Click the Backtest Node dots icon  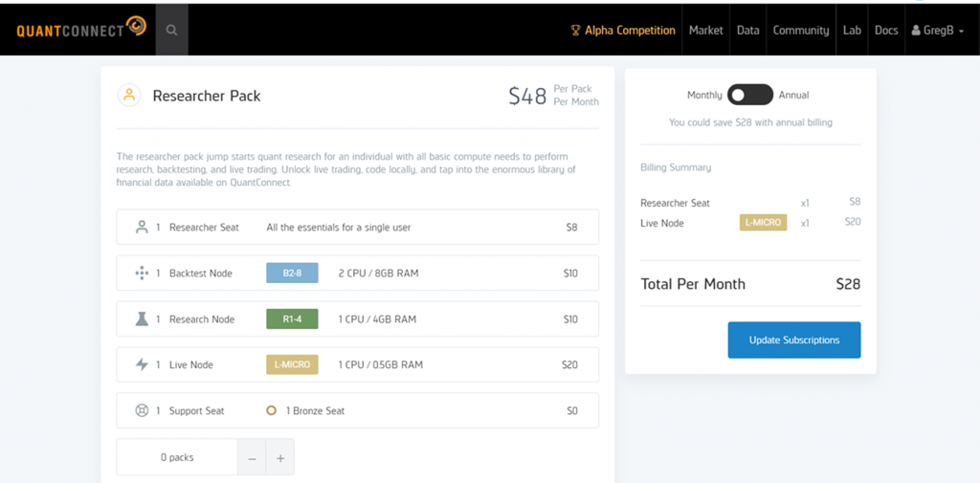pos(142,273)
